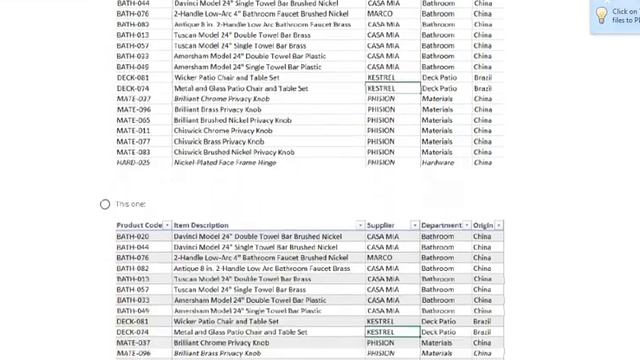
Task: Click HARD-025 product code
Action: point(133,162)
